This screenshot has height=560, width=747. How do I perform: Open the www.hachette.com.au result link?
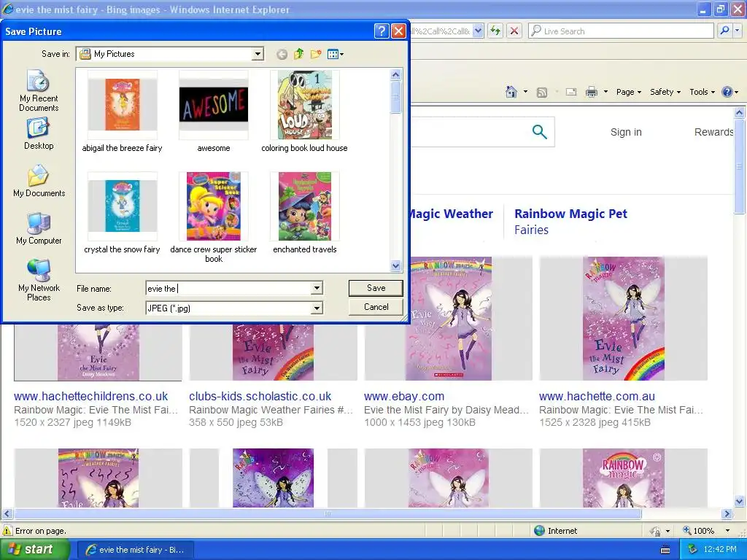pyautogui.click(x=597, y=396)
